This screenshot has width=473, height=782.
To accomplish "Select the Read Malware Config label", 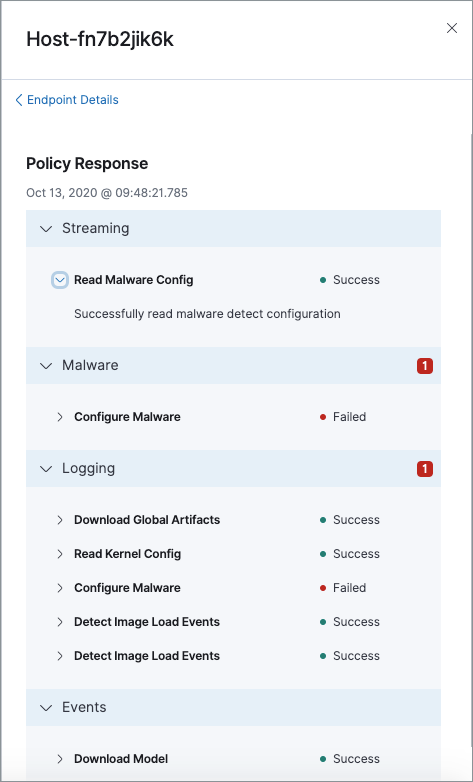I will (x=134, y=280).
